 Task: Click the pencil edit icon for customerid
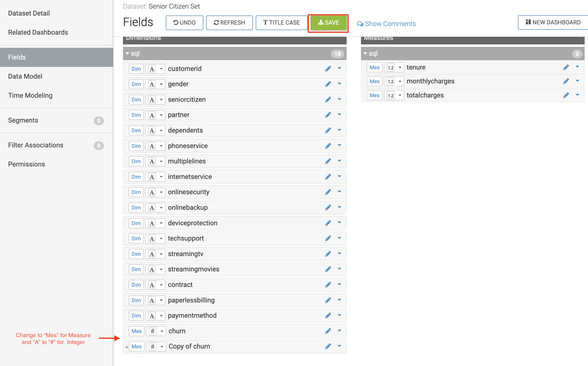(x=328, y=69)
